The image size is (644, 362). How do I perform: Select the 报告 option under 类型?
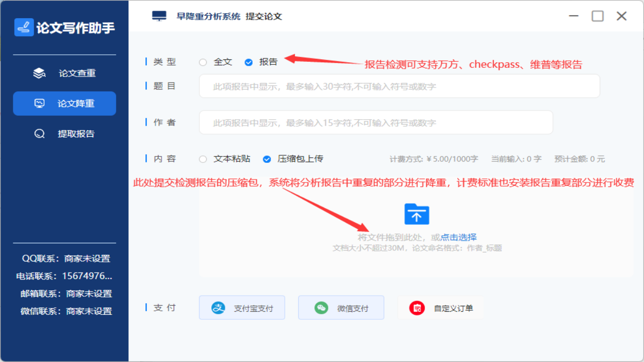(249, 62)
